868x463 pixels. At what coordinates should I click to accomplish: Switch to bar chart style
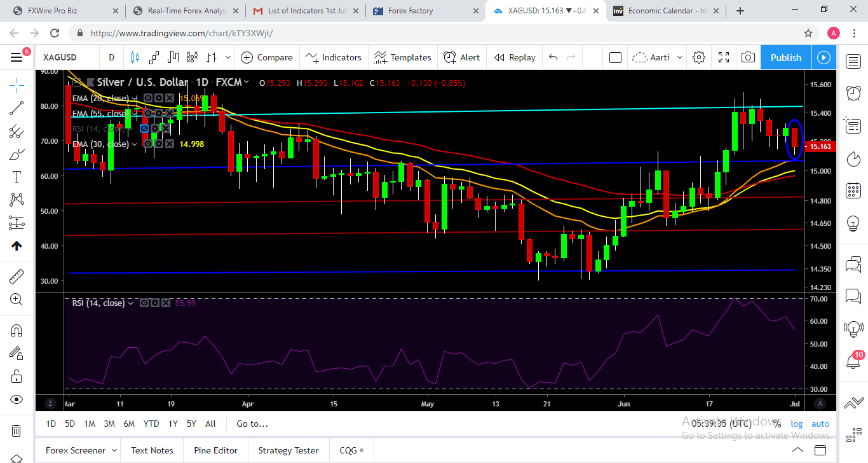pos(211,57)
